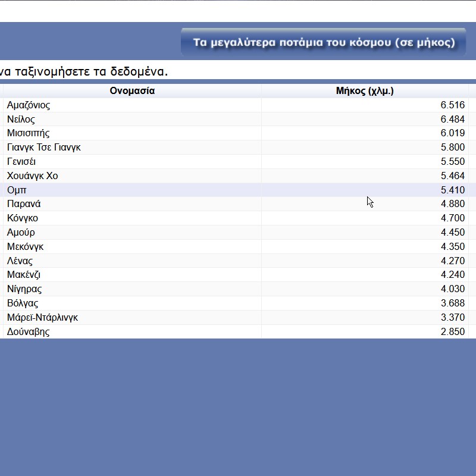This screenshot has width=476, height=476.
Task: Click the length value 4.350
Action: pyautogui.click(x=452, y=246)
